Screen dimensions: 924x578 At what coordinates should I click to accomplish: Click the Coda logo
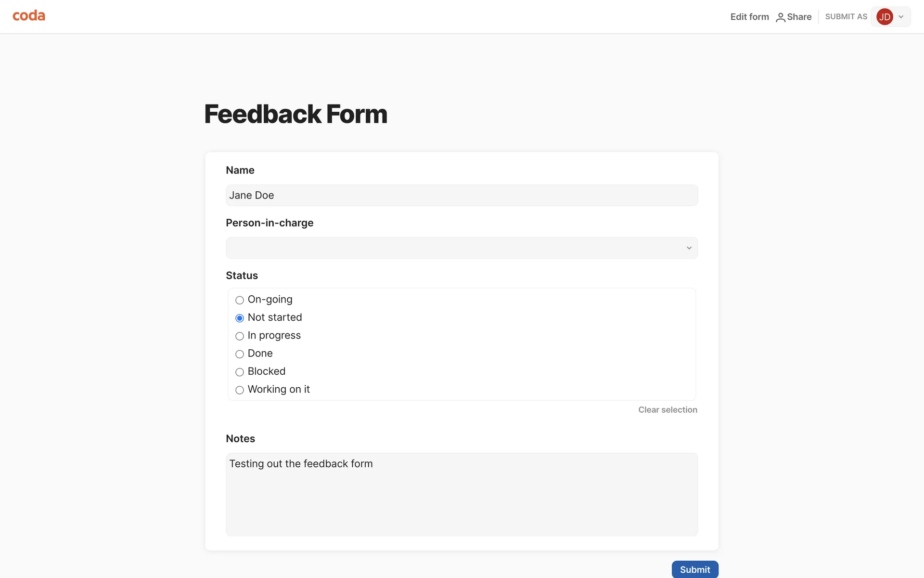point(29,16)
